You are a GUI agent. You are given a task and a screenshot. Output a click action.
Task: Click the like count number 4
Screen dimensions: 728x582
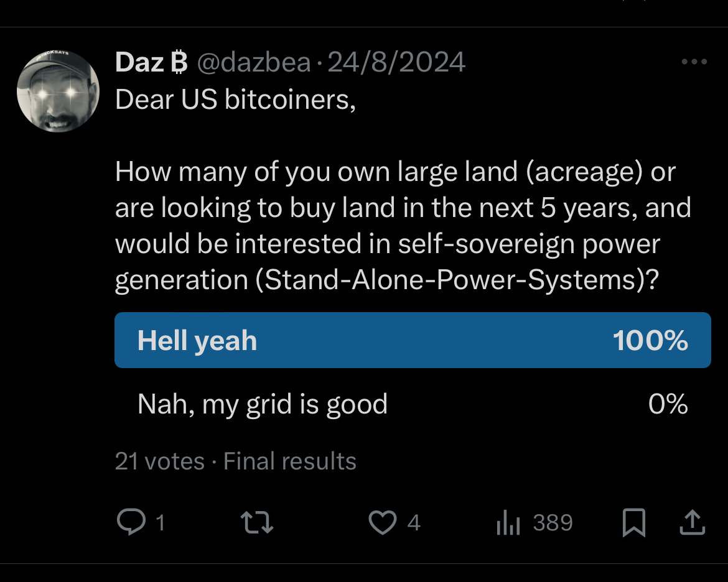(x=414, y=523)
